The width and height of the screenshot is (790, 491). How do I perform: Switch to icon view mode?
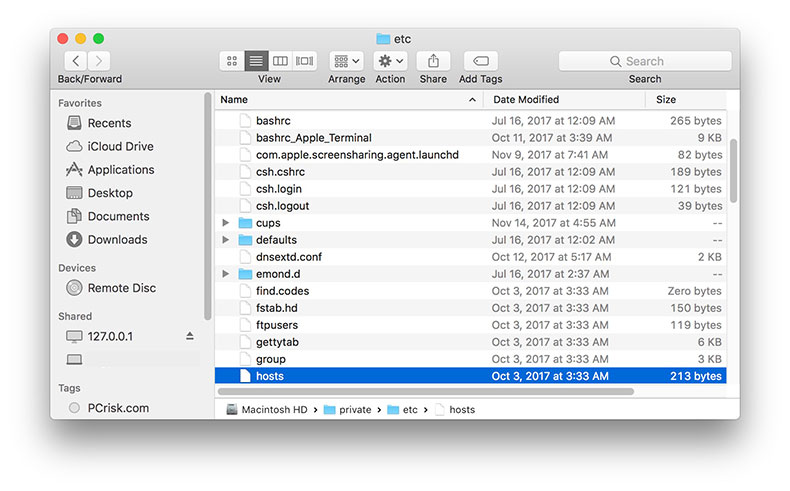pyautogui.click(x=232, y=61)
